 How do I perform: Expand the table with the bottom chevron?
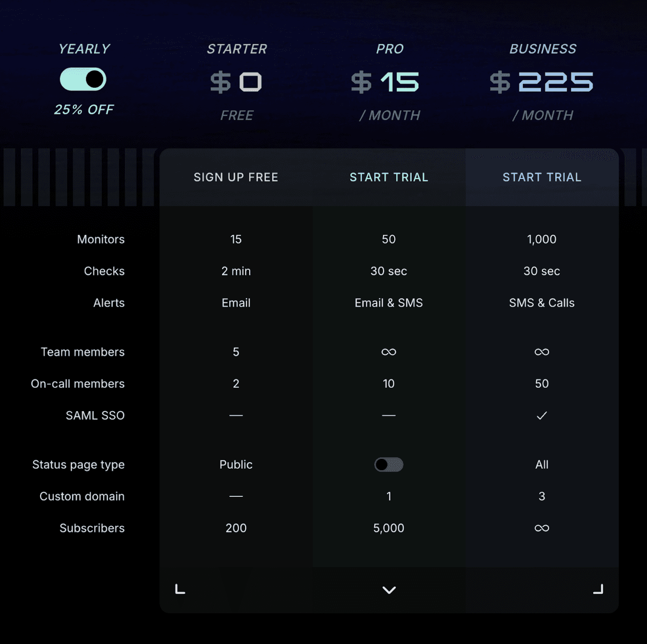pyautogui.click(x=389, y=590)
